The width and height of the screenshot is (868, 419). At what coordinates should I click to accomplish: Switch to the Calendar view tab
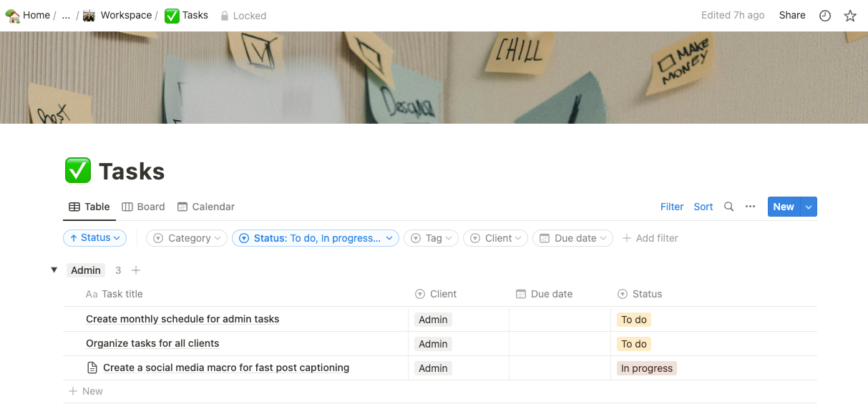pyautogui.click(x=206, y=207)
